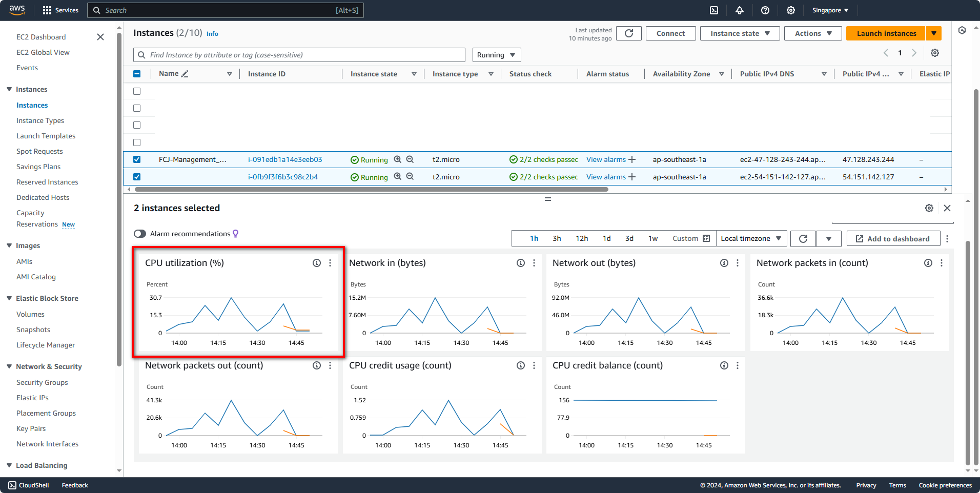Open Local timezone dropdown
The height and width of the screenshot is (493, 980).
pos(751,238)
